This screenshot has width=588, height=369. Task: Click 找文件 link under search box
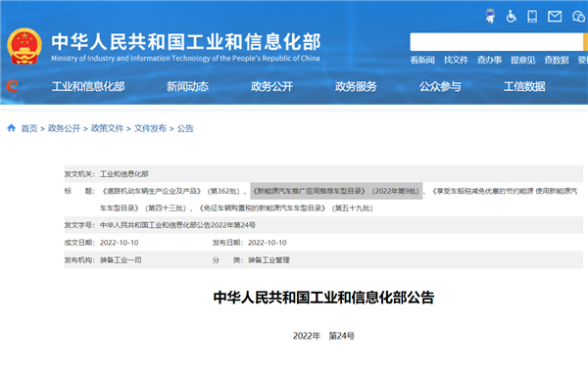pos(456,60)
